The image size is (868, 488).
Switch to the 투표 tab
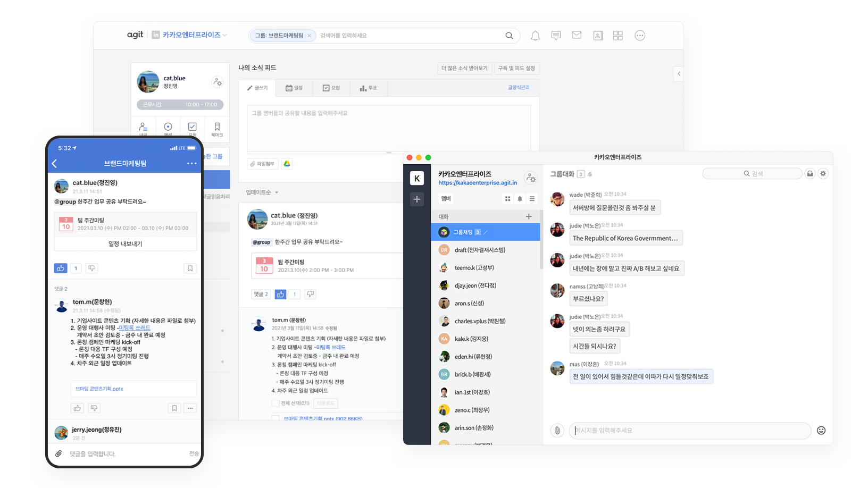[368, 88]
